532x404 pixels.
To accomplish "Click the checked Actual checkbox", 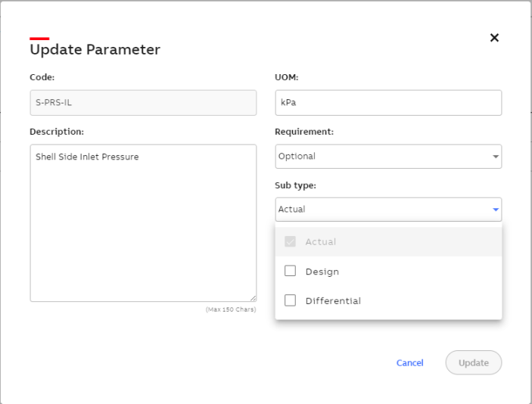I will (x=290, y=241).
